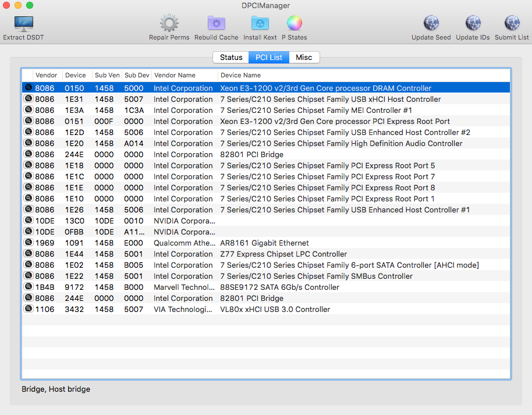Click the Update Seed globe icon

coord(431,24)
